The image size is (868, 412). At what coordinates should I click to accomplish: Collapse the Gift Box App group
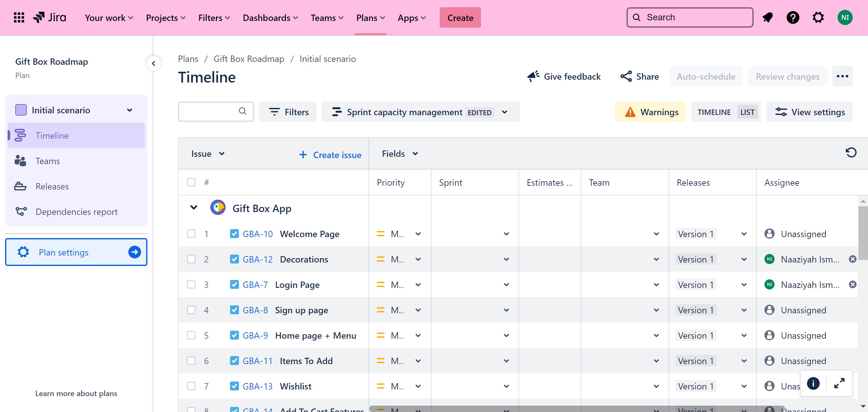point(194,207)
